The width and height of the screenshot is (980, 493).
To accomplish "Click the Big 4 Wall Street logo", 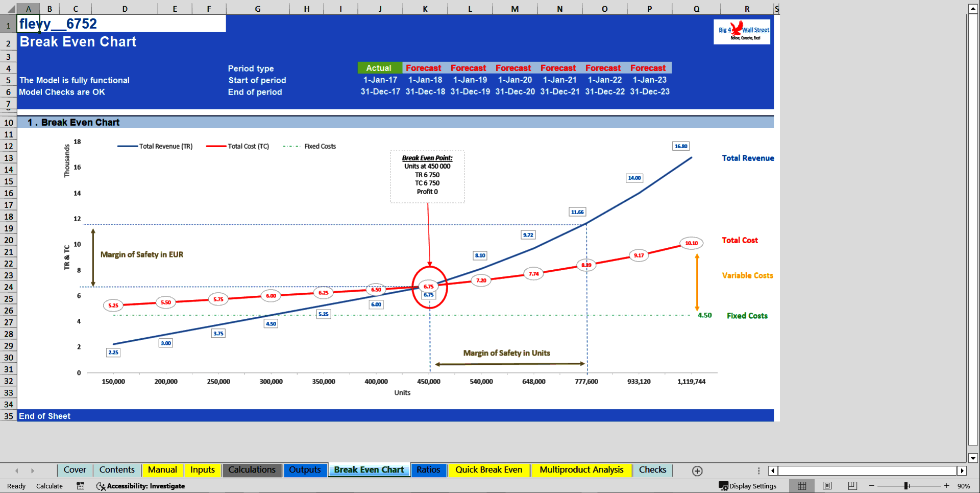I will pos(742,32).
